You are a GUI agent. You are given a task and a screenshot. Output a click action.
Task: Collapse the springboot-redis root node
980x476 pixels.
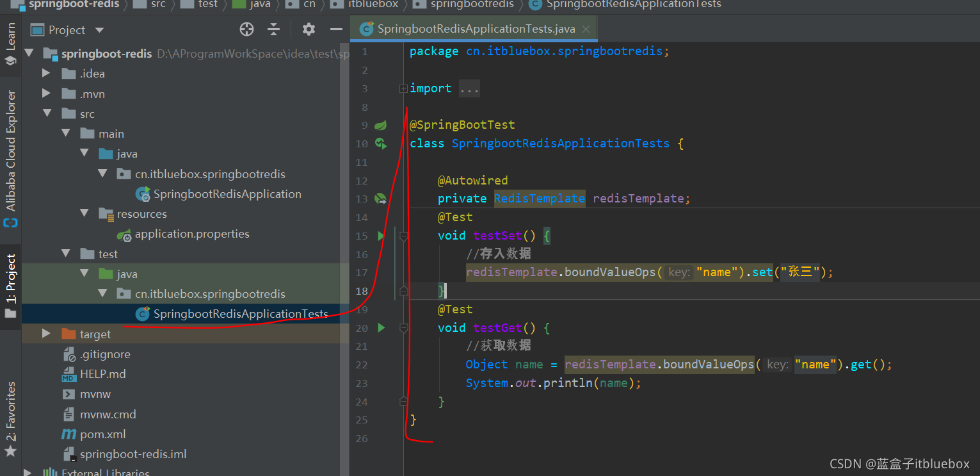[x=29, y=54]
